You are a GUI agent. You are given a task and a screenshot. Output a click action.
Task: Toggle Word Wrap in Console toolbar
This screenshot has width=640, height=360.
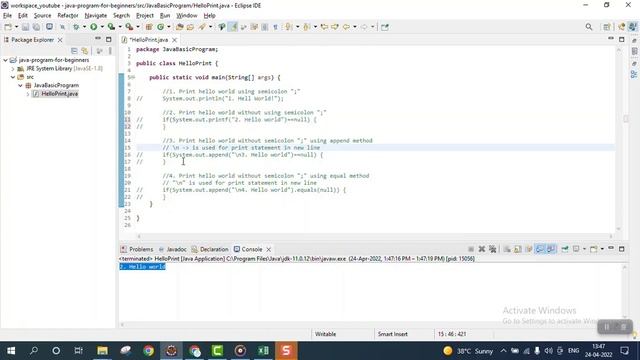click(529, 249)
